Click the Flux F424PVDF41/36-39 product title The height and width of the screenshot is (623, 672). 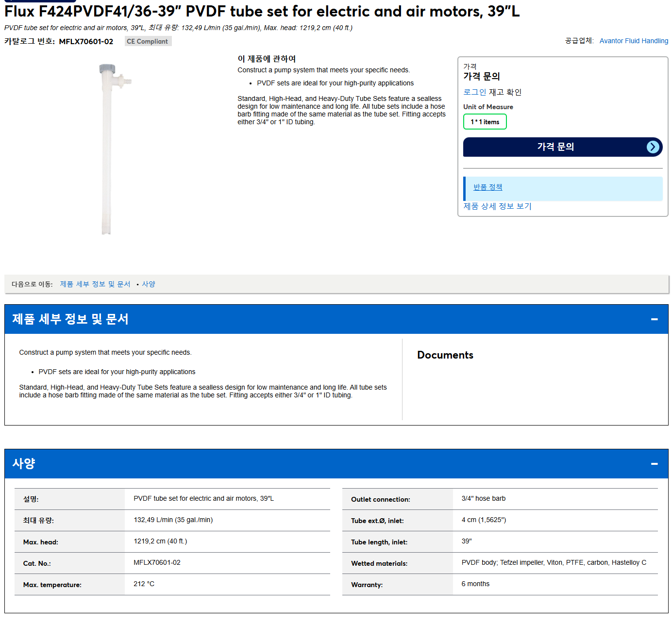point(262,11)
